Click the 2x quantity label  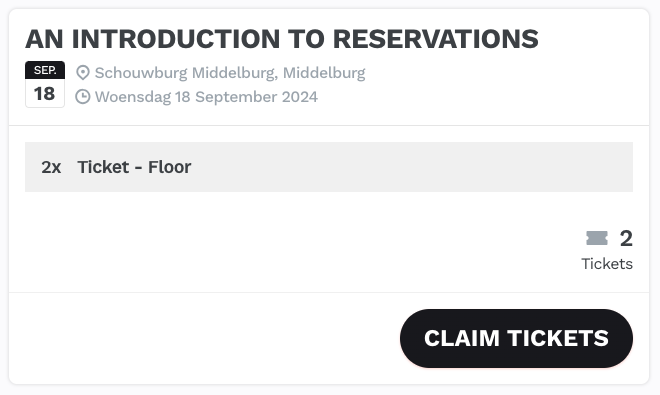click(x=51, y=167)
